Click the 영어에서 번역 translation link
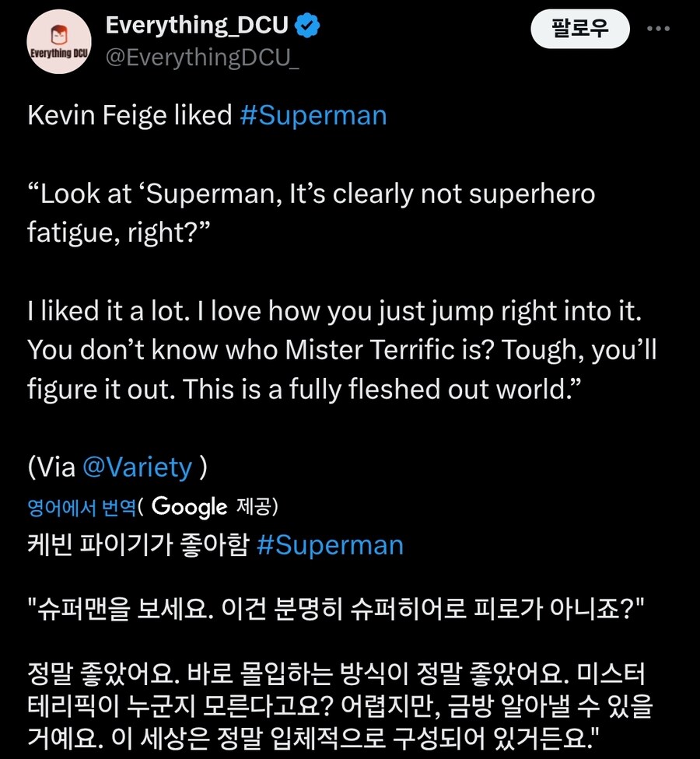The height and width of the screenshot is (759, 700). 82,508
